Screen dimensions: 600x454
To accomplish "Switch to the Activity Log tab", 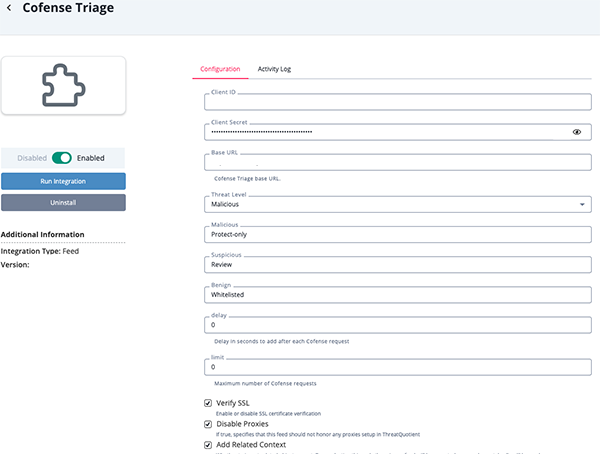I will coord(274,69).
